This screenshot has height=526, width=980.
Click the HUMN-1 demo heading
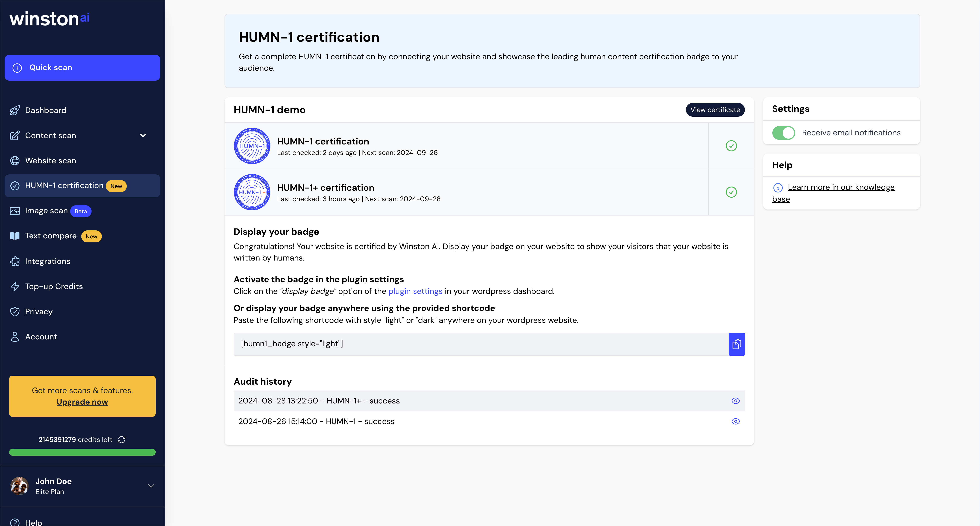click(269, 110)
